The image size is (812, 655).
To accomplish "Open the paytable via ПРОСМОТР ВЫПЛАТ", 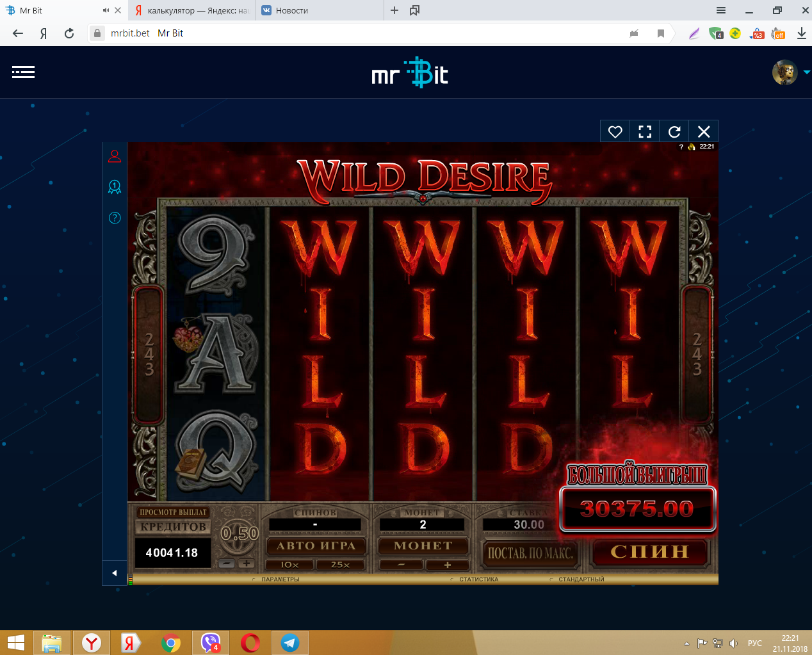I will tap(173, 512).
